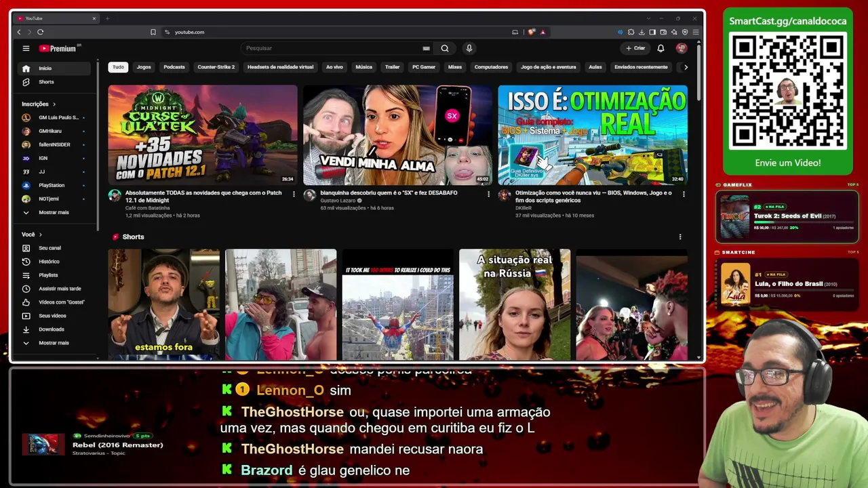Image resolution: width=868 pixels, height=488 pixels.
Task: Reload the page in the browser
Action: [x=41, y=32]
